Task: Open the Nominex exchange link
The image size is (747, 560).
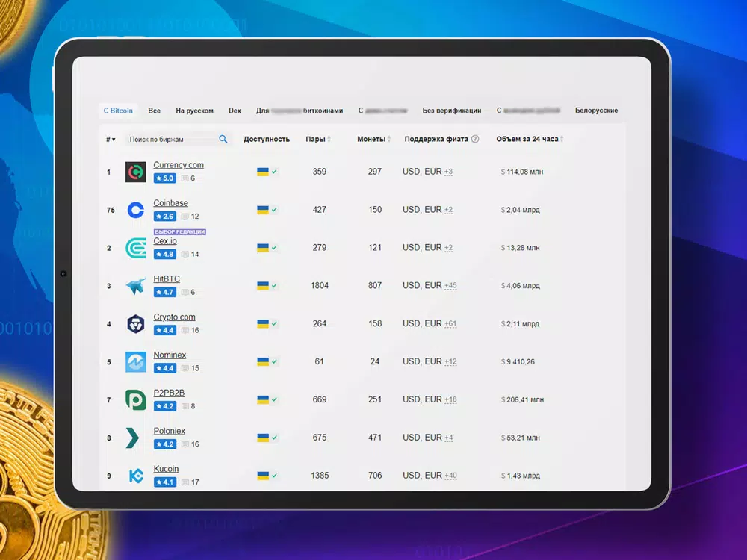Action: pyautogui.click(x=170, y=355)
